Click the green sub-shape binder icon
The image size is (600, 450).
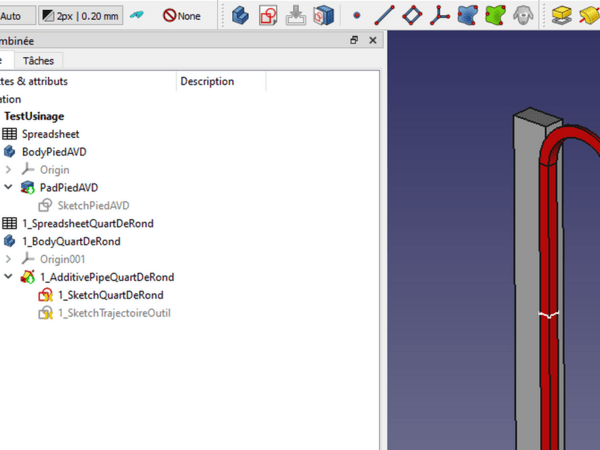click(494, 15)
